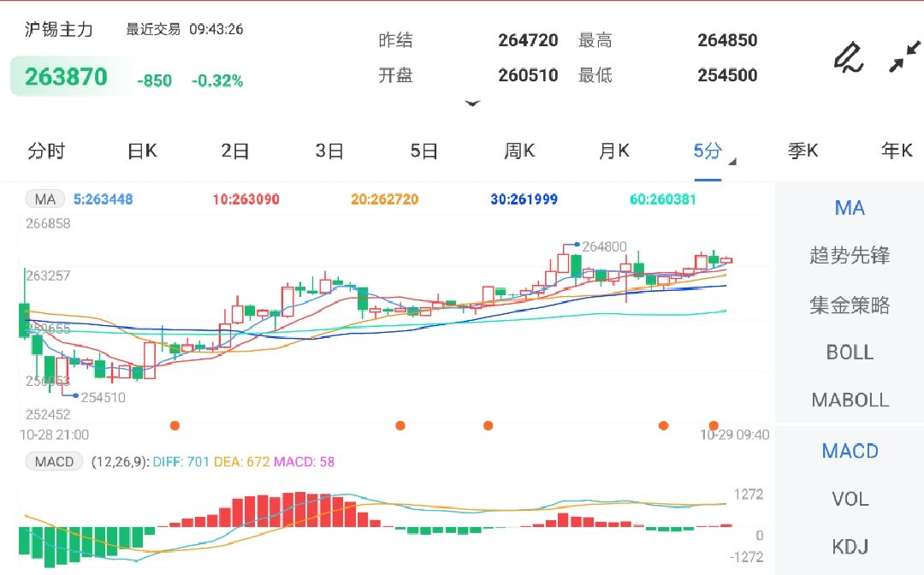
Task: Expand quote details with the down chevron
Action: tap(472, 104)
